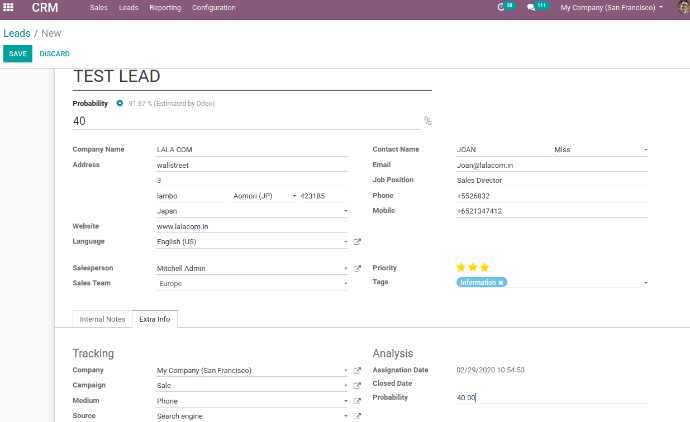Open the Leads menu

[x=128, y=7]
